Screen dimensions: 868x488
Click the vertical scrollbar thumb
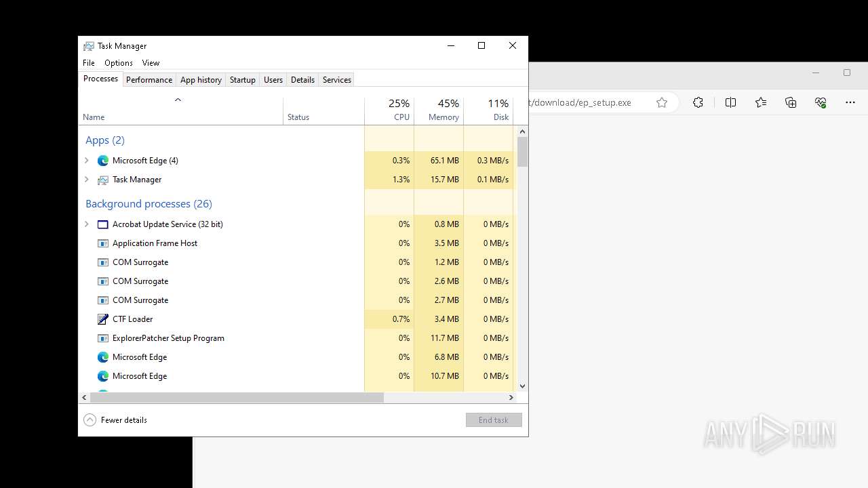(x=522, y=152)
